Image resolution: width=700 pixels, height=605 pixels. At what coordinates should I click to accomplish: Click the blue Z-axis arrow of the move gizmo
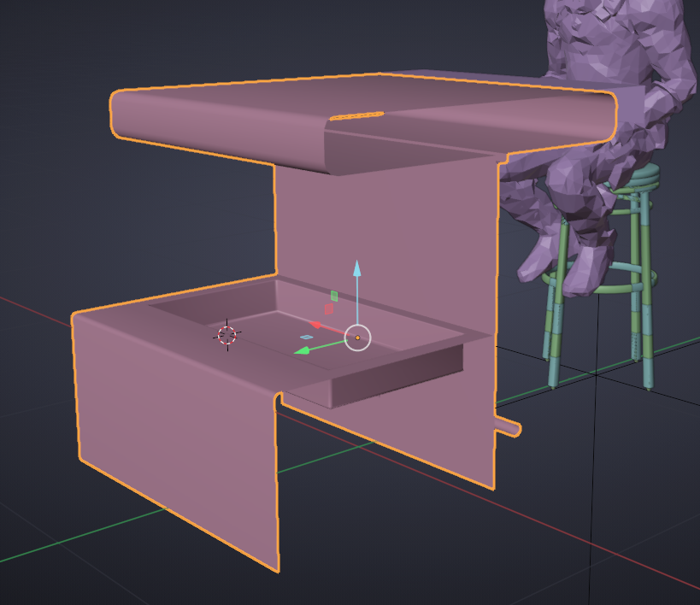point(357,272)
